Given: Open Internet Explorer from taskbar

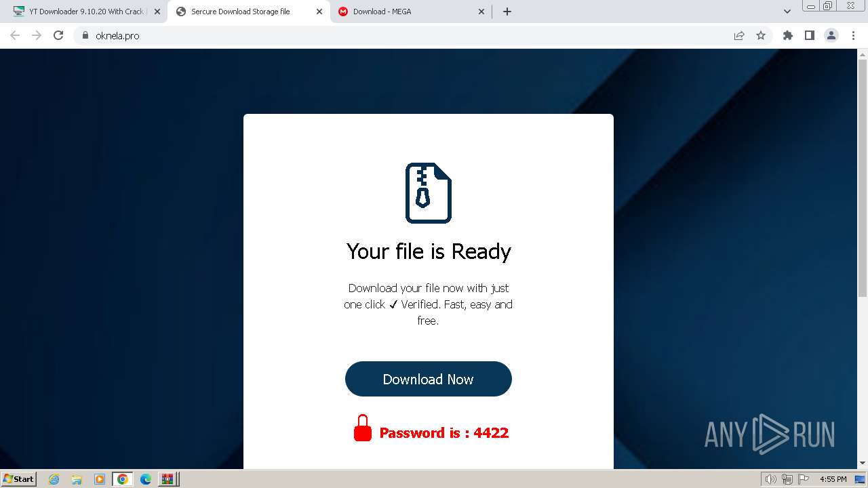Looking at the screenshot, I should coord(54,479).
